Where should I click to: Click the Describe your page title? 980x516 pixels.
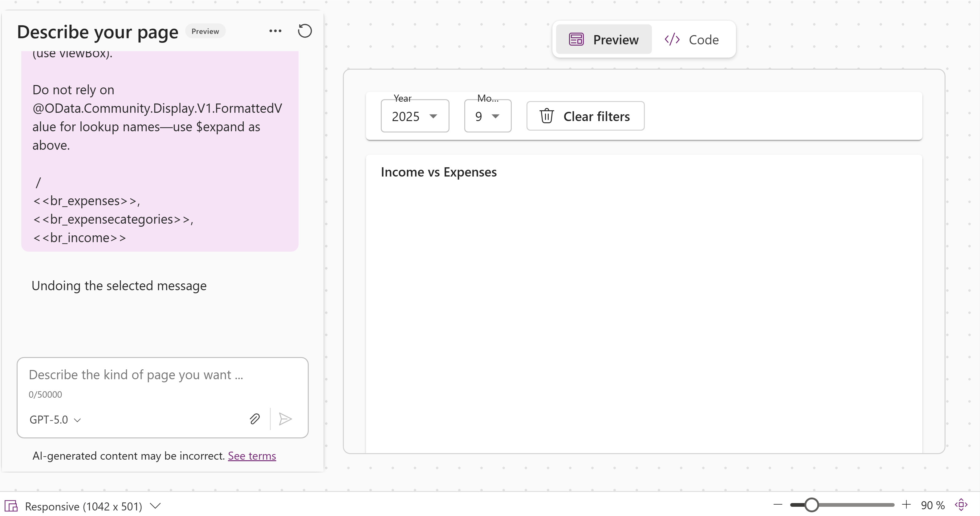(98, 32)
